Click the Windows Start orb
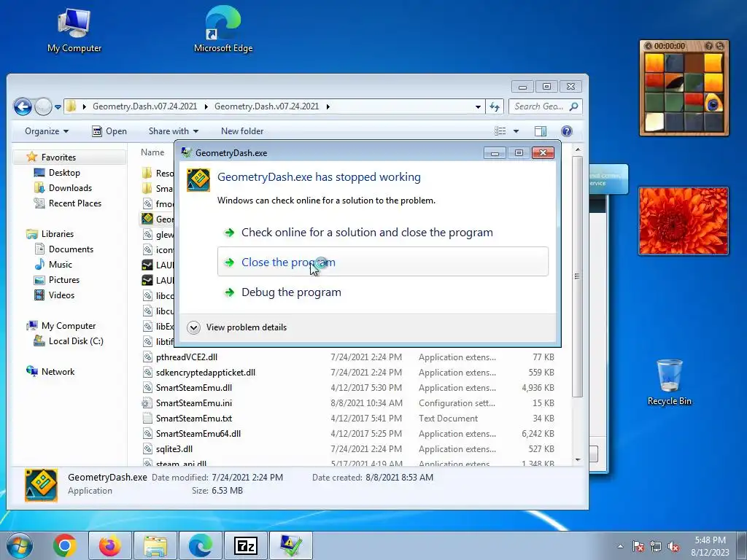Viewport: 747px width, 560px height. (20, 545)
